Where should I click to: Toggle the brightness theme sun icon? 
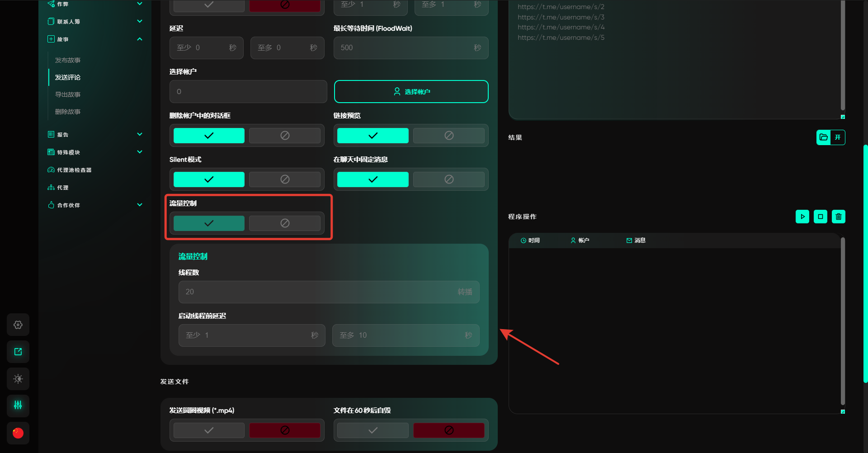(x=18, y=379)
